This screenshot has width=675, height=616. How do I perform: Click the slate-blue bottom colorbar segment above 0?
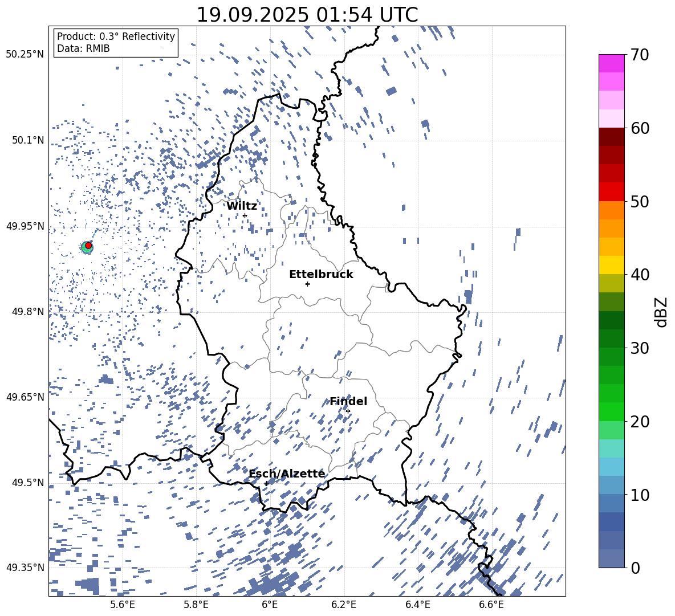tap(611, 558)
